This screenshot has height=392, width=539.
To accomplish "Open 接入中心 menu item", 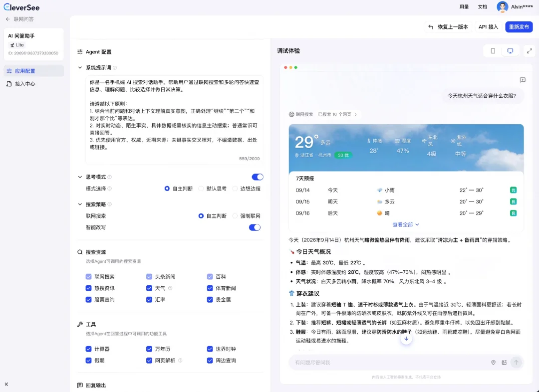I will click(x=34, y=84).
